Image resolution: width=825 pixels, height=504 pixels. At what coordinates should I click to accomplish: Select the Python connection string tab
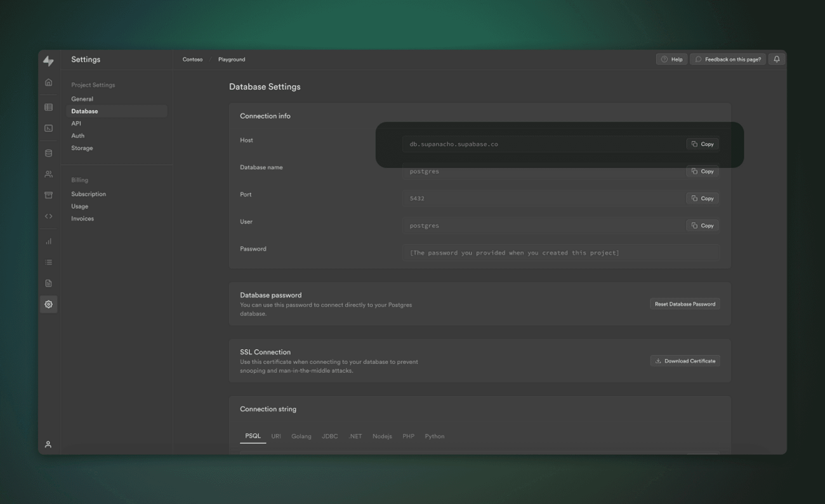(434, 436)
